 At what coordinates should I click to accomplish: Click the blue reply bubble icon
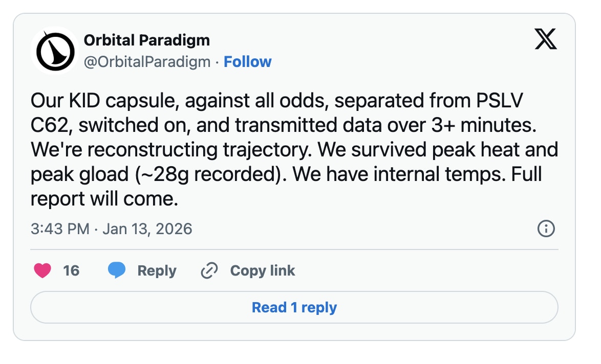pos(117,270)
